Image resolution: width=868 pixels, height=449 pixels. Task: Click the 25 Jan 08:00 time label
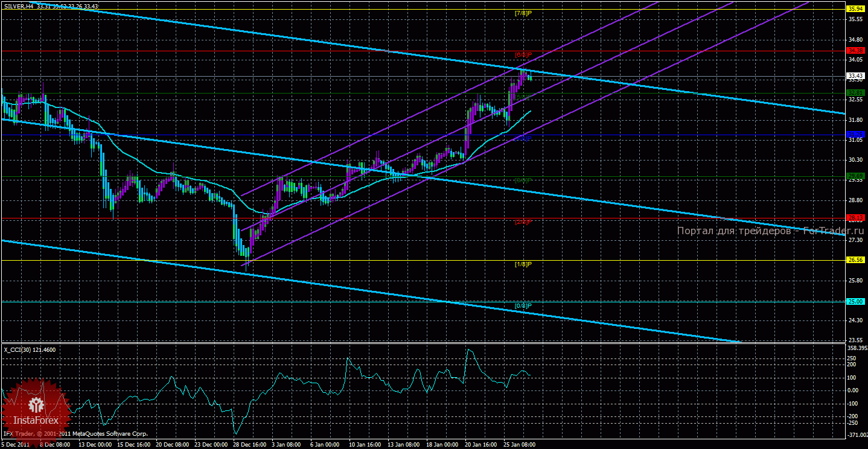point(520,445)
